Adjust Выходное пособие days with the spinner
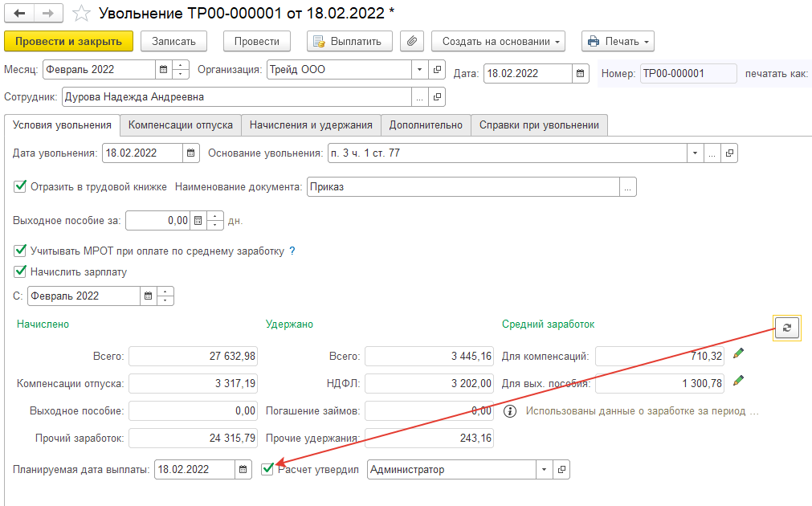 click(215, 221)
